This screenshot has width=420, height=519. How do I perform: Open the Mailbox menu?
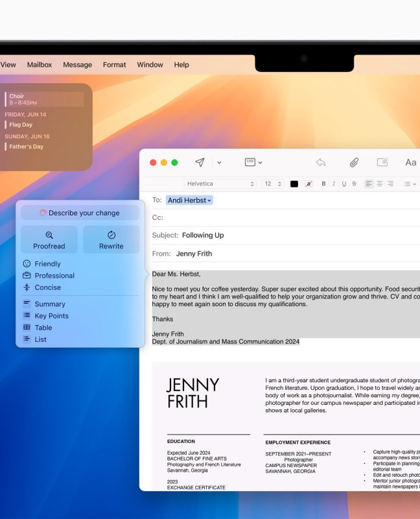point(40,64)
